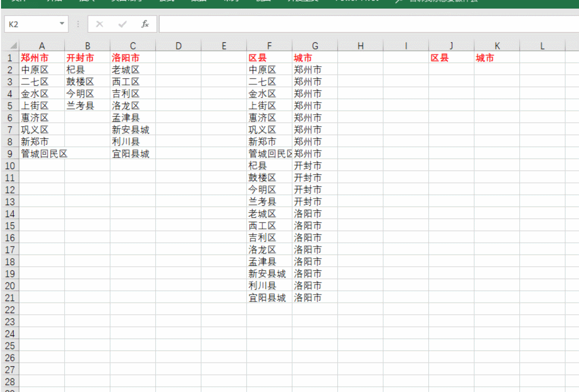The image size is (579, 392).
Task: Select cell 利川县 in column C
Action: 133,141
